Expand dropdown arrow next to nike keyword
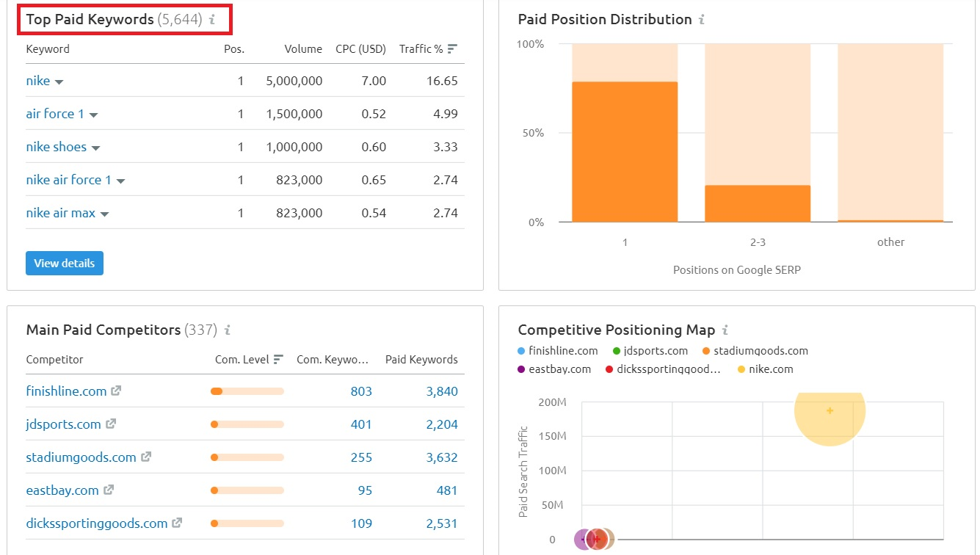Viewport: 980px width, 555px height. [59, 82]
